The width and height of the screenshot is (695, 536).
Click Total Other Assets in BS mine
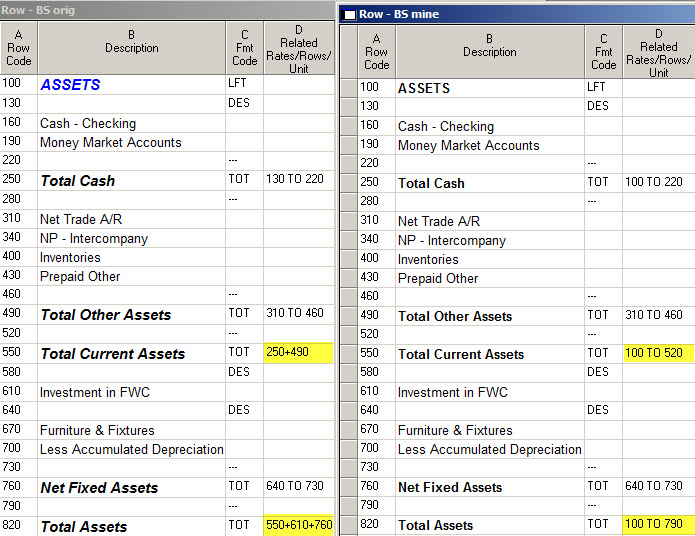[x=455, y=316]
